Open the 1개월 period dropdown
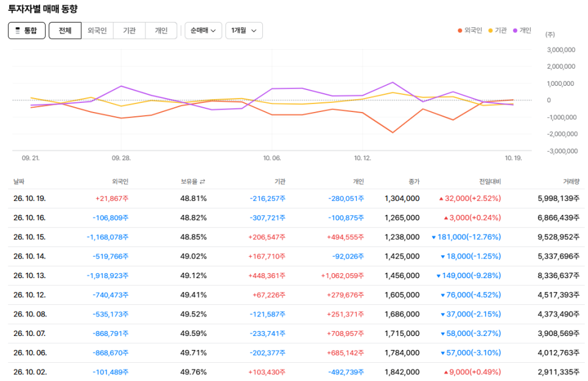Screen dimensions: 588x381 (243, 30)
